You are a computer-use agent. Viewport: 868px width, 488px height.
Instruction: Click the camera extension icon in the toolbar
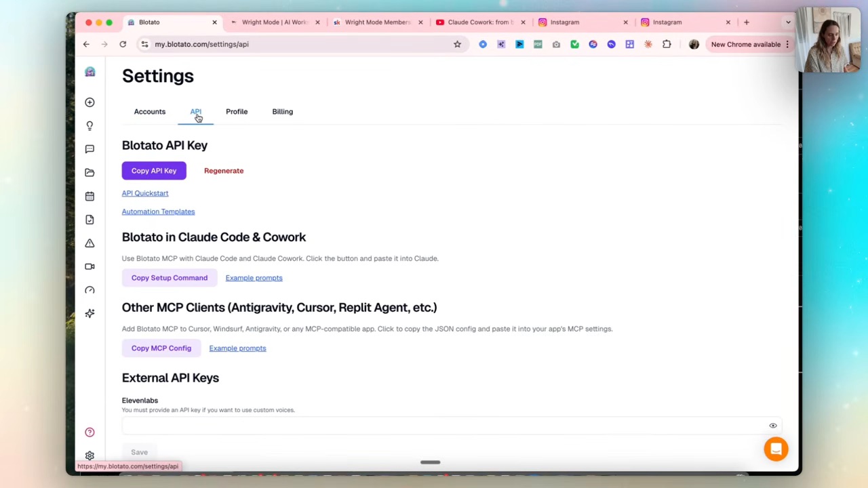pyautogui.click(x=556, y=44)
